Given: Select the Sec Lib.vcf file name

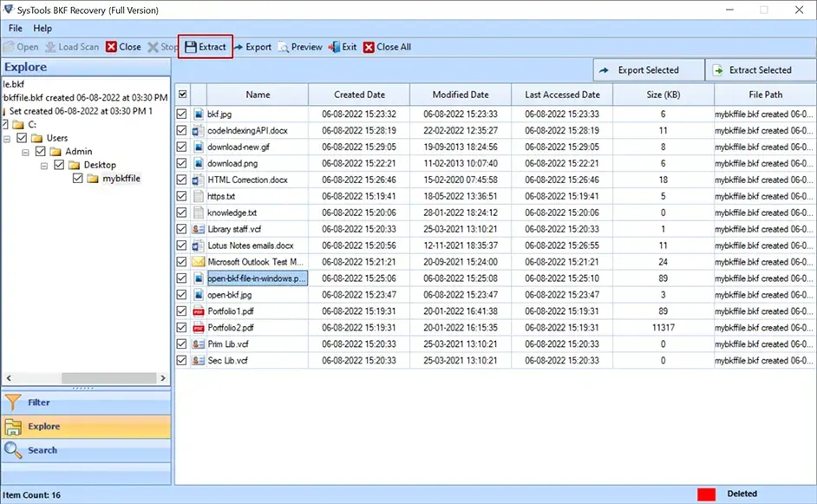Looking at the screenshot, I should 228,360.
